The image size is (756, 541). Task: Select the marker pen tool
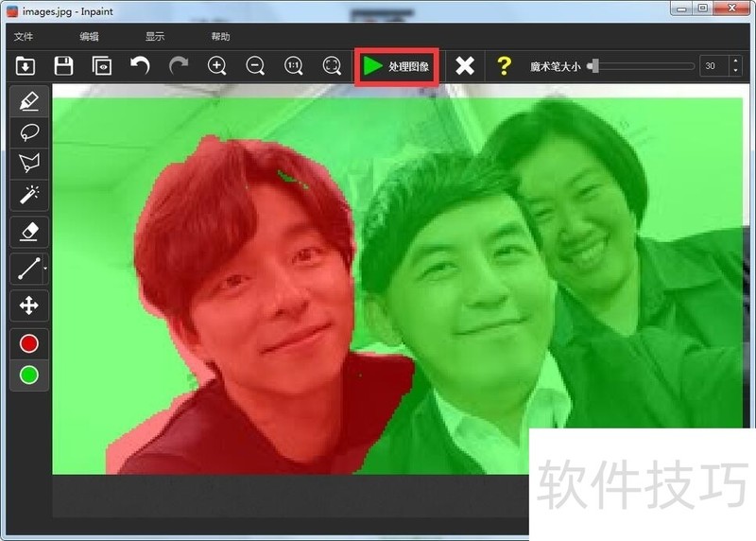pos(29,101)
